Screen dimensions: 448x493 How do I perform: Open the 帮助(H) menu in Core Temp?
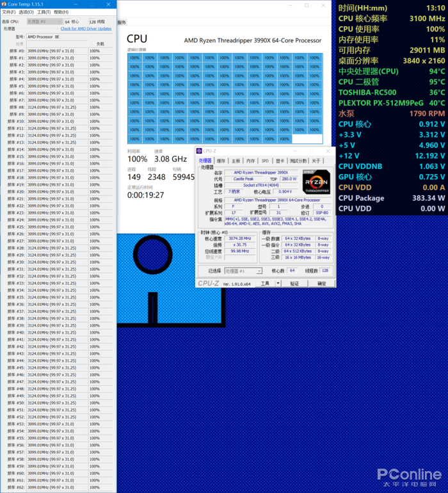click(x=61, y=12)
